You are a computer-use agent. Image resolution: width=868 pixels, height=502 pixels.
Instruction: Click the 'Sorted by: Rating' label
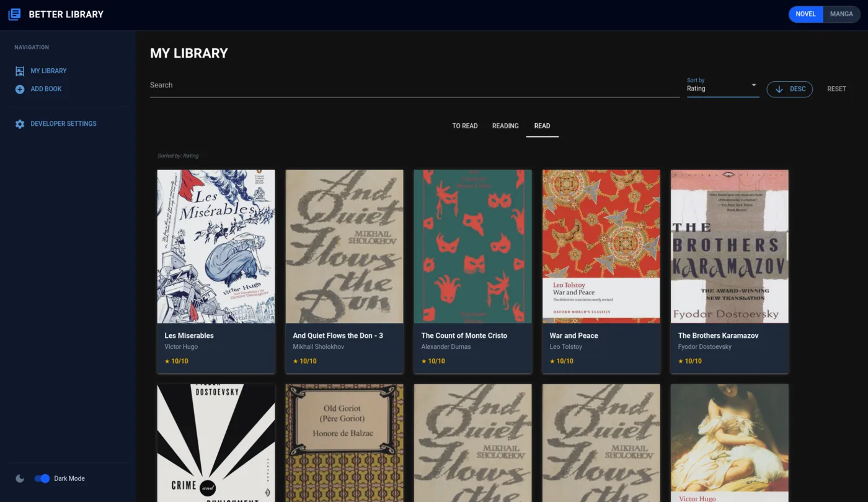(178, 156)
